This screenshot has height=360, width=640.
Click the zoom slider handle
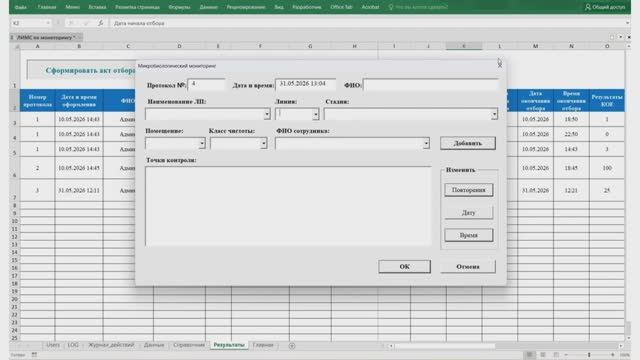pyautogui.click(x=589, y=355)
